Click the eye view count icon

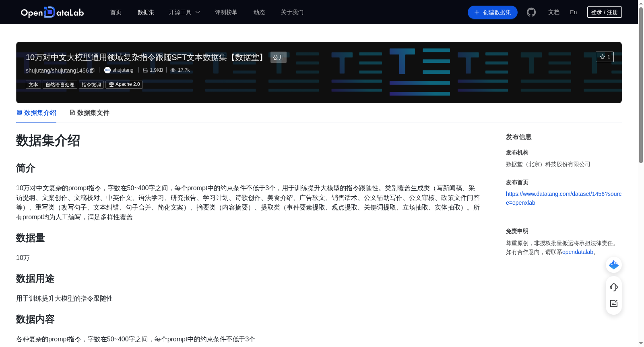tap(173, 70)
